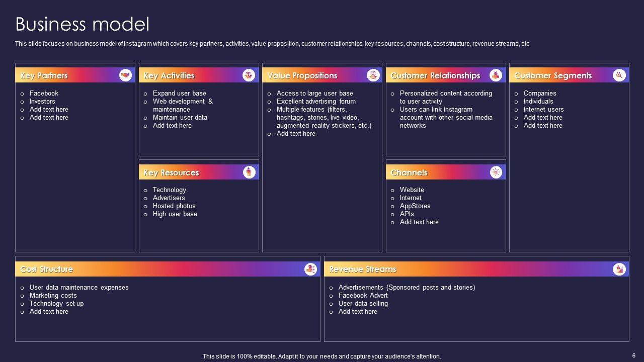Click the AppStores item under Channels

click(x=415, y=206)
